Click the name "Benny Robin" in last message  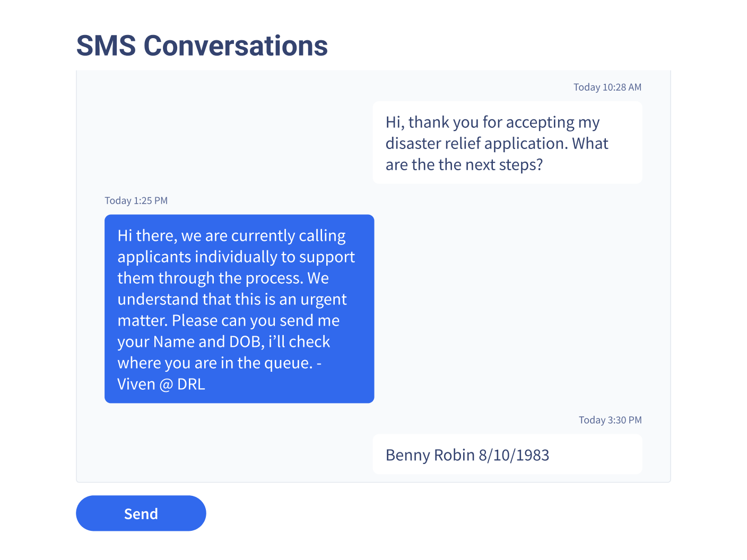[x=430, y=455]
